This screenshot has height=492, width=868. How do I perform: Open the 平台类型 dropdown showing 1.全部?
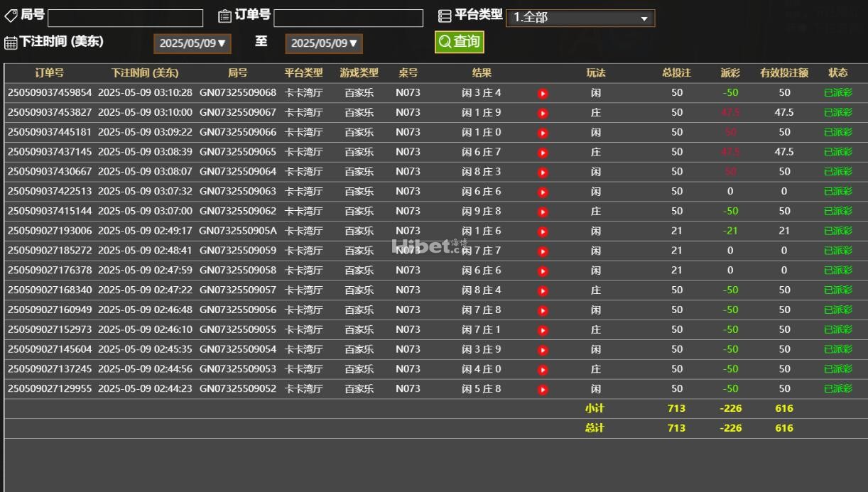click(580, 18)
